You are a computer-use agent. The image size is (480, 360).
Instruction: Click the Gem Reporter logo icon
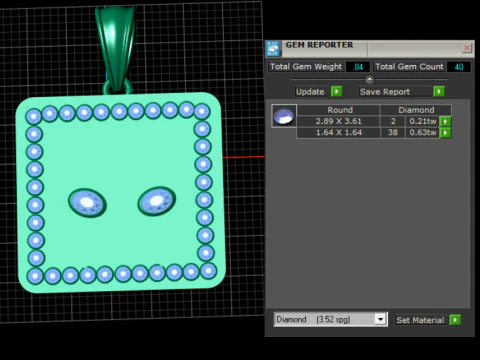pyautogui.click(x=273, y=48)
